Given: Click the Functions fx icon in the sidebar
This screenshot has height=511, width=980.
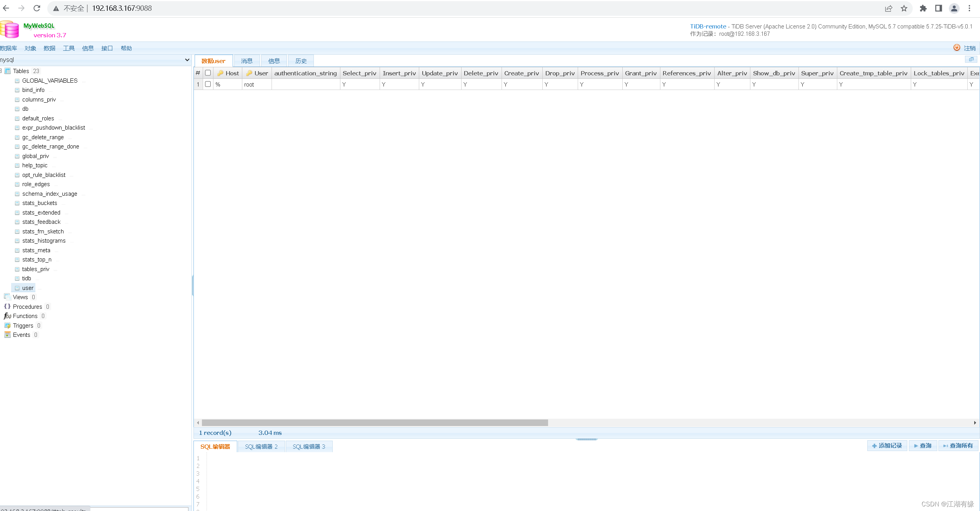Looking at the screenshot, I should [x=7, y=316].
